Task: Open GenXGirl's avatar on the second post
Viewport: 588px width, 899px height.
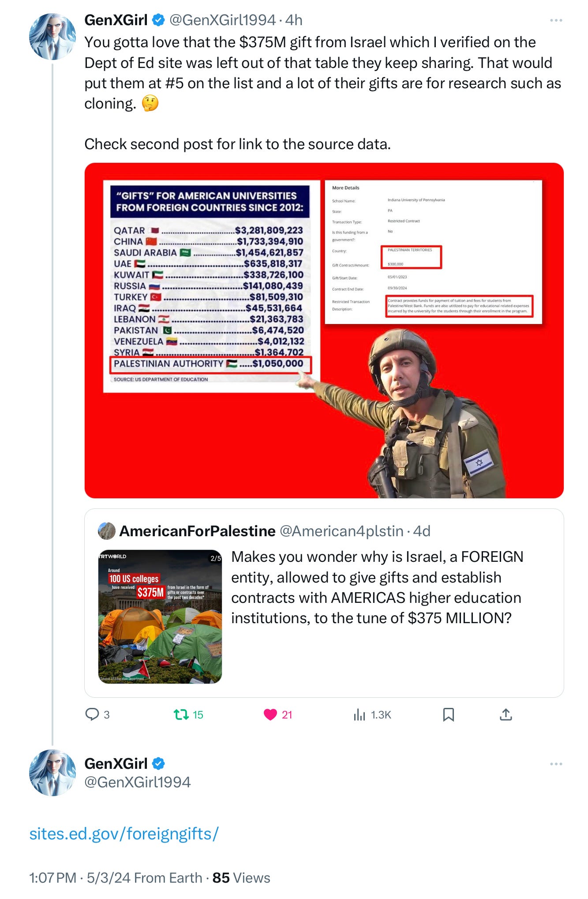Action: coord(52,773)
